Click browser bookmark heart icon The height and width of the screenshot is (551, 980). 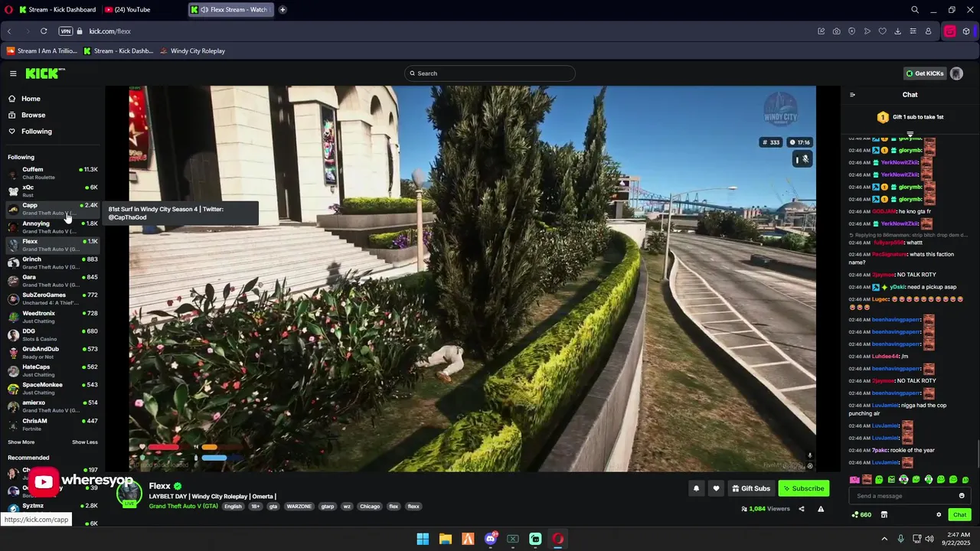click(x=882, y=31)
